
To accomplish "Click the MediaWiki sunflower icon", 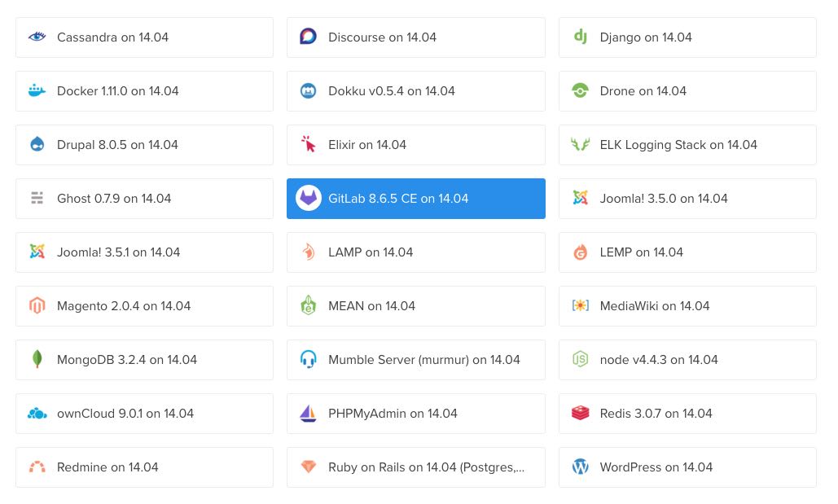I will pos(580,305).
